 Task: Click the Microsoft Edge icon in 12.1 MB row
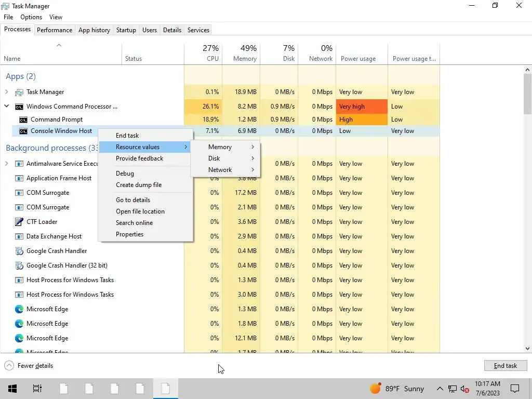click(19, 338)
